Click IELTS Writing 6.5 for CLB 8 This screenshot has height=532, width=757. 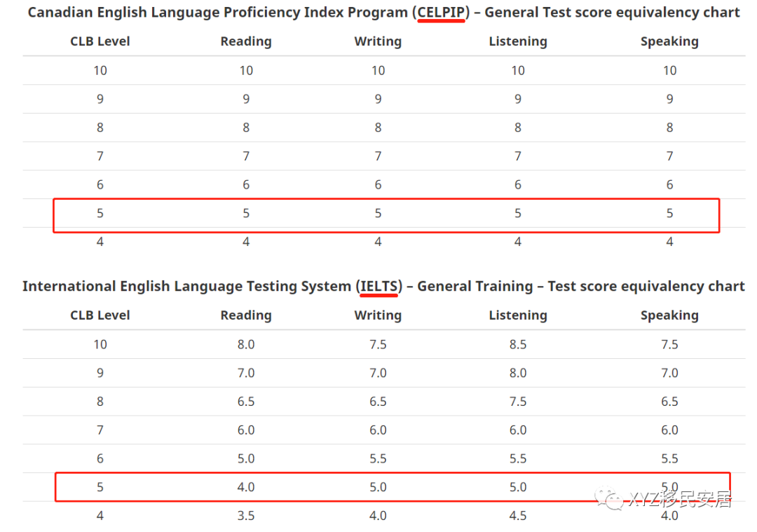tap(378, 401)
